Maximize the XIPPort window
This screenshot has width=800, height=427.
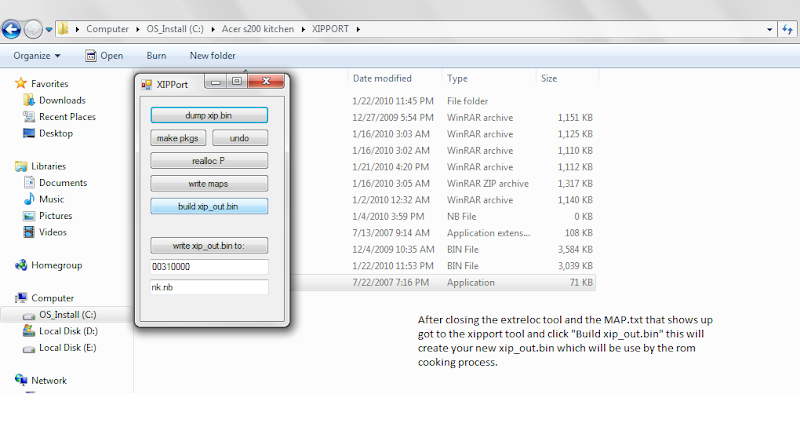(x=237, y=81)
